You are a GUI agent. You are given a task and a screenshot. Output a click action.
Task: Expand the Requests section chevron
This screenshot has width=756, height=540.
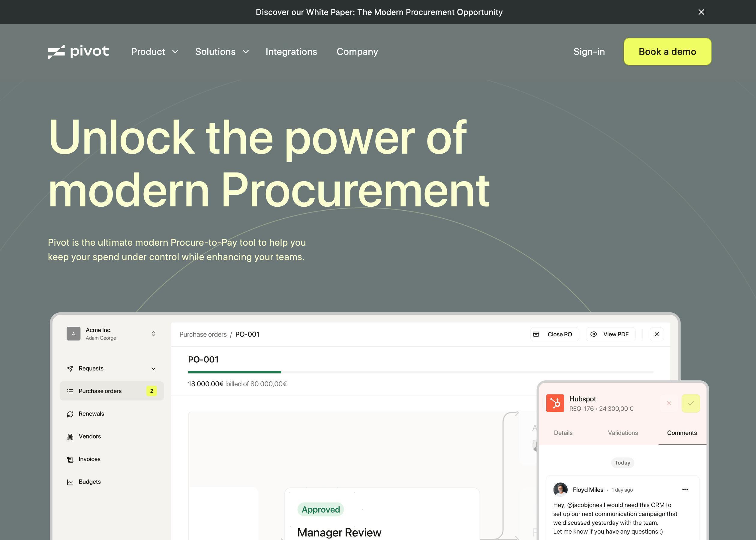point(154,368)
